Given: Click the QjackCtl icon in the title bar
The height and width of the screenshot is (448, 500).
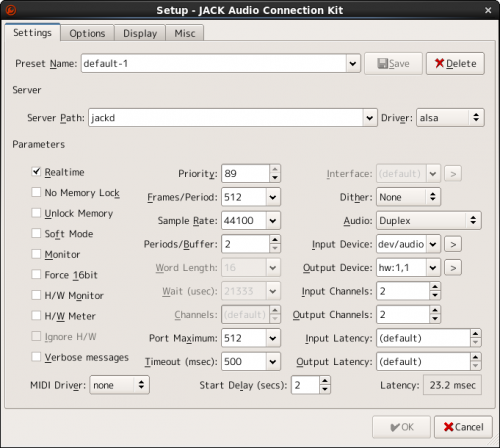Looking at the screenshot, I should [10, 10].
